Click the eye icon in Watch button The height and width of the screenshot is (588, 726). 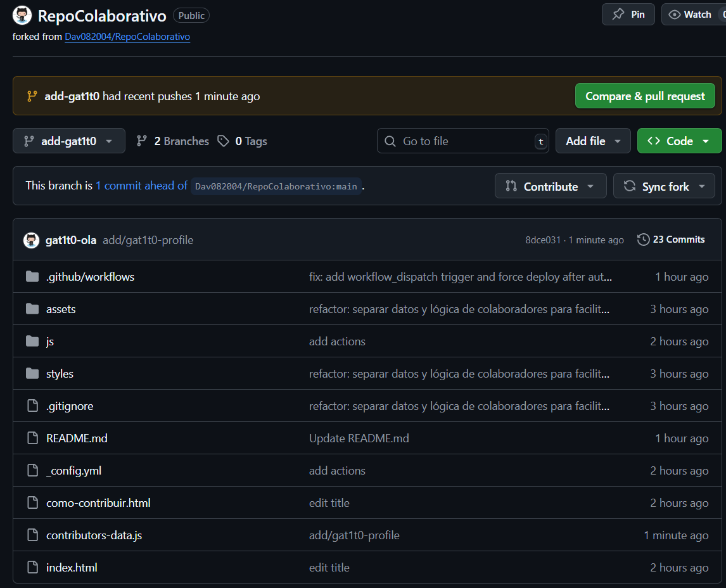(x=675, y=15)
